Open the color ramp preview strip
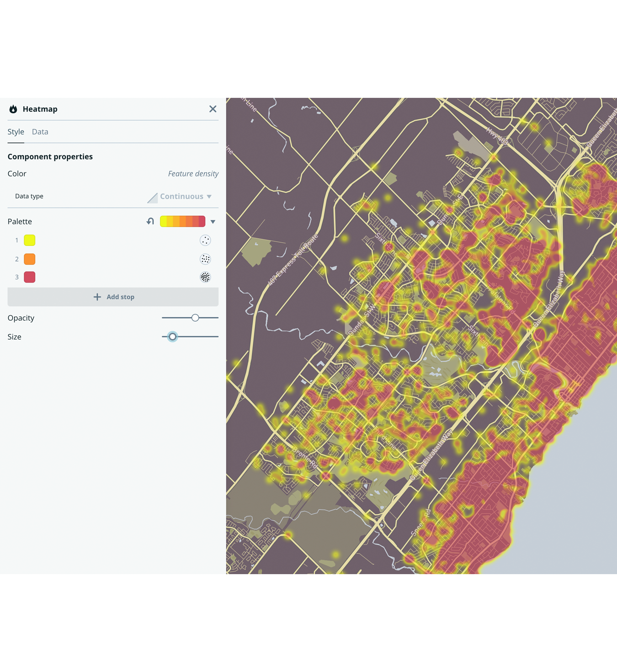 (182, 221)
